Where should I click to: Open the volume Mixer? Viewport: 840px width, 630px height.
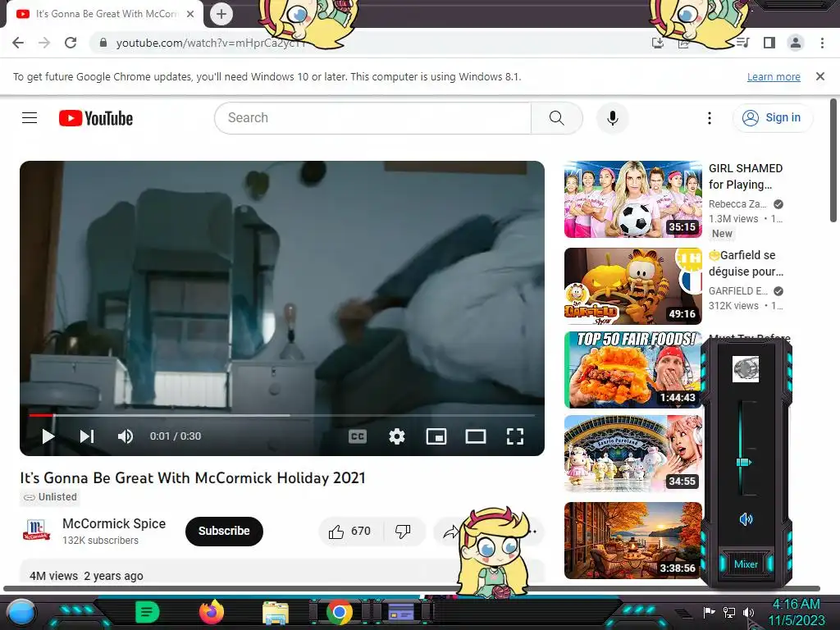coord(746,564)
